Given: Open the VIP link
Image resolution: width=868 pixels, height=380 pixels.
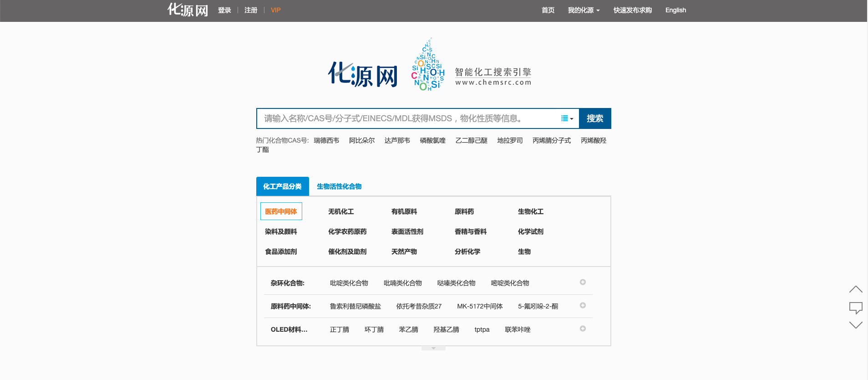Looking at the screenshot, I should [x=276, y=10].
